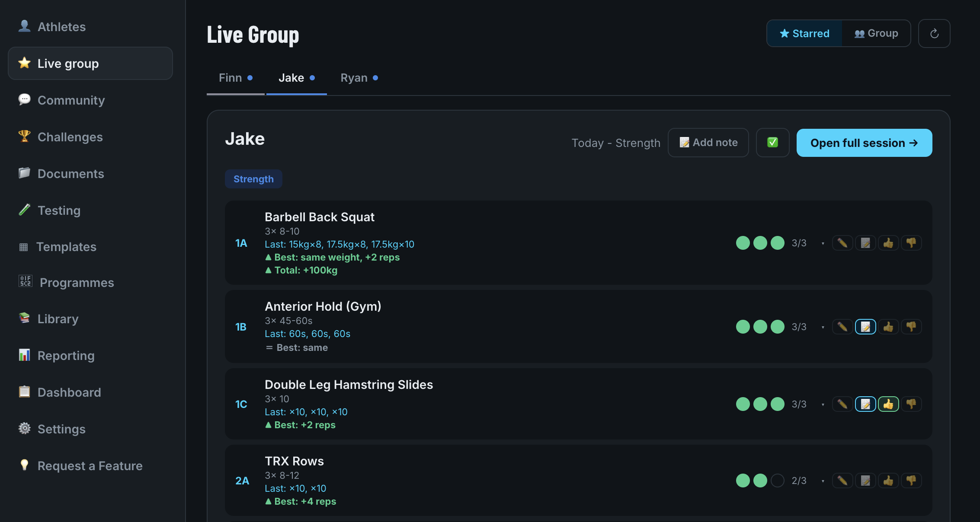Click the "Today - Strength" label
The image size is (980, 522).
(616, 143)
